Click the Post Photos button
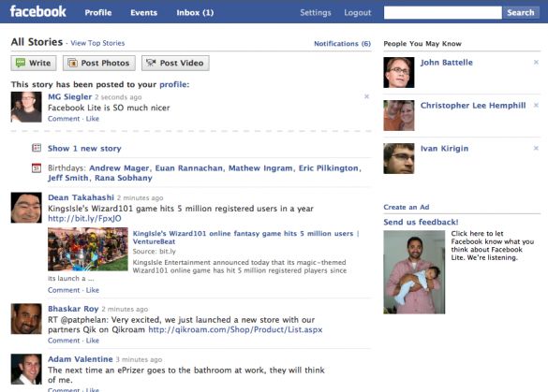The image size is (548, 392). (99, 63)
